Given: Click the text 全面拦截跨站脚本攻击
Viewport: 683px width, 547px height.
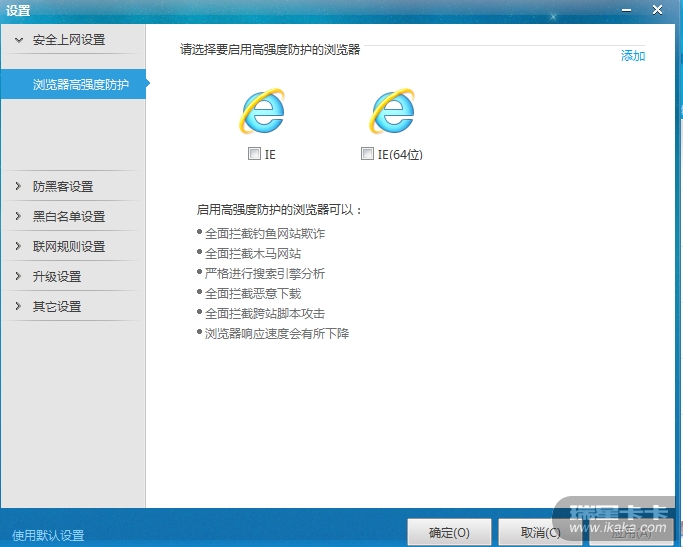Looking at the screenshot, I should pyautogui.click(x=265, y=314).
